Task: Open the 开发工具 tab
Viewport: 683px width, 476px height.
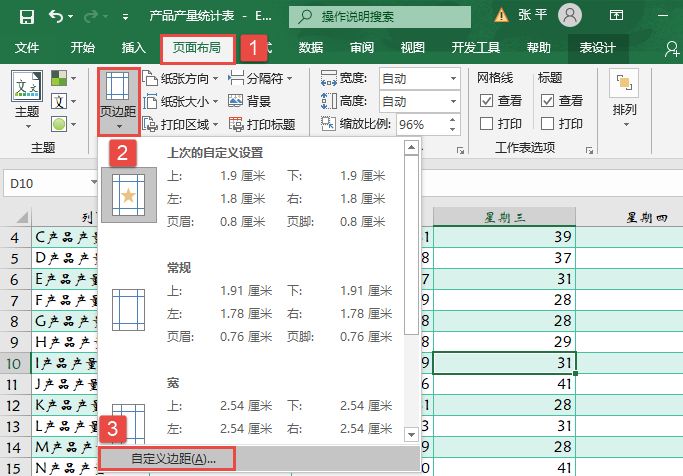Action: pyautogui.click(x=476, y=47)
